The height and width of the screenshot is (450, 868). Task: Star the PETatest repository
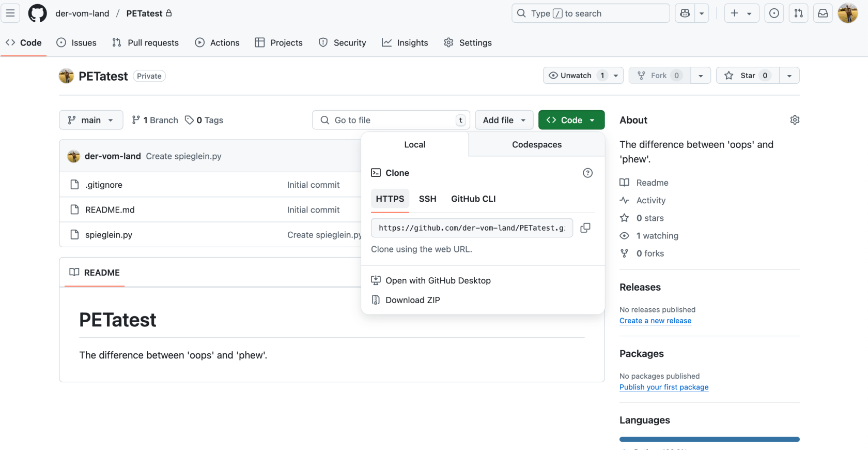click(748, 76)
